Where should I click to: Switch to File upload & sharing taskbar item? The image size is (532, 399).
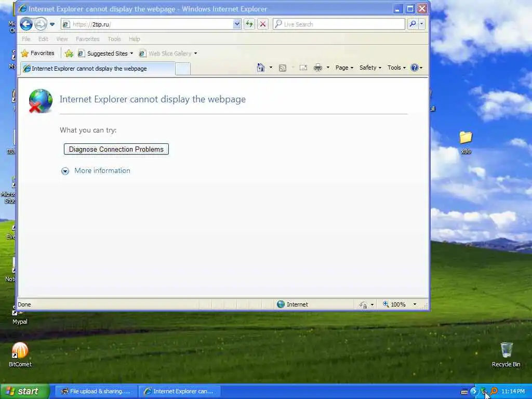pyautogui.click(x=96, y=391)
